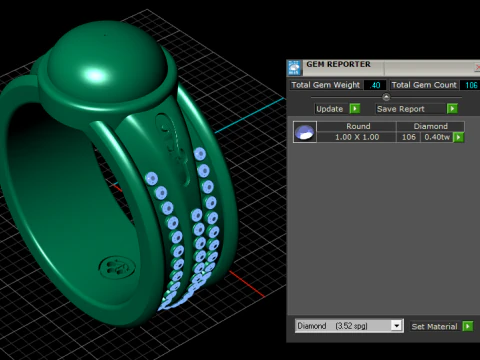Click the Update button
The height and width of the screenshot is (360, 480).
(x=332, y=109)
